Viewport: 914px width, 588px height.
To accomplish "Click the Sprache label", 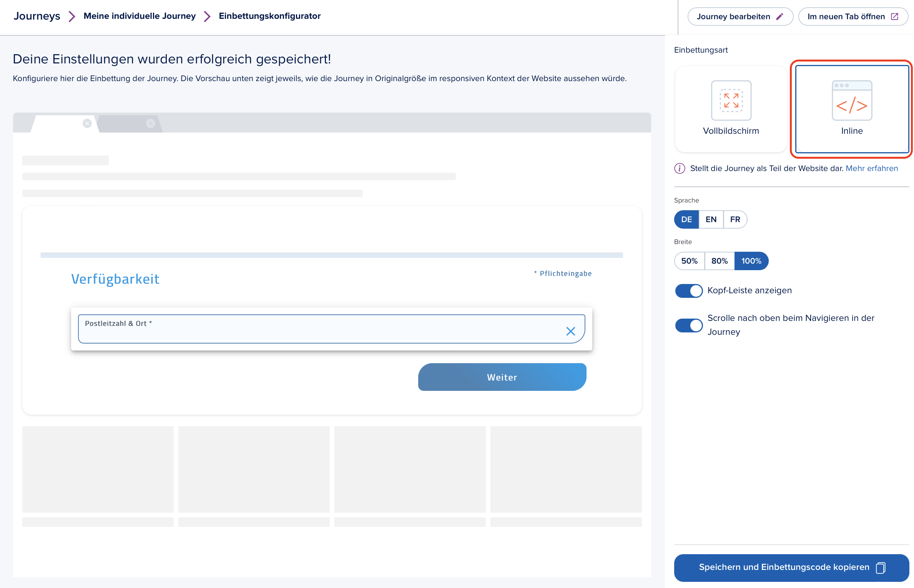I will pyautogui.click(x=686, y=200).
